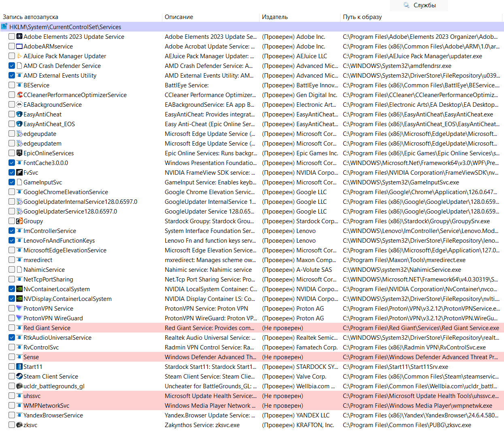Click the ProtonVPN Service icon
504x432 pixels.
(x=19, y=308)
